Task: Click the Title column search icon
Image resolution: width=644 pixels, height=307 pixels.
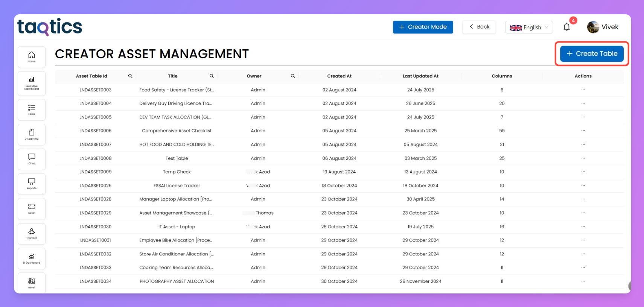Action: [x=212, y=76]
